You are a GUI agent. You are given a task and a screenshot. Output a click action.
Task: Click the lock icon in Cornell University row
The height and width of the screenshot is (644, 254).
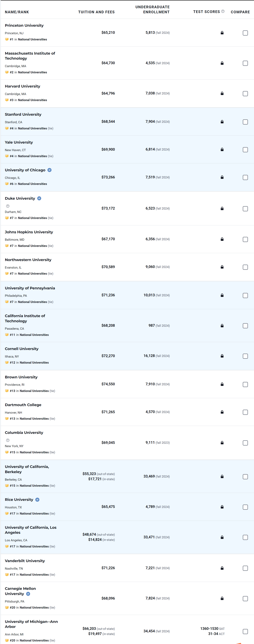click(x=222, y=356)
